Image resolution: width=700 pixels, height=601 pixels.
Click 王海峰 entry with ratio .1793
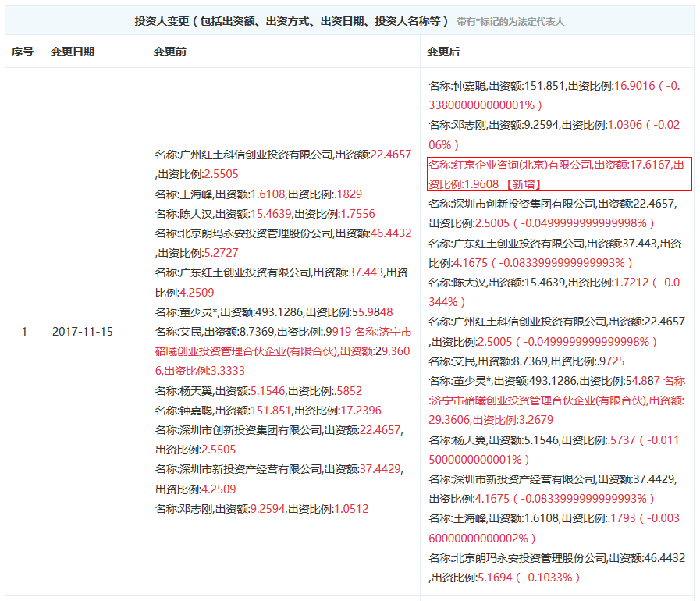pos(554,528)
